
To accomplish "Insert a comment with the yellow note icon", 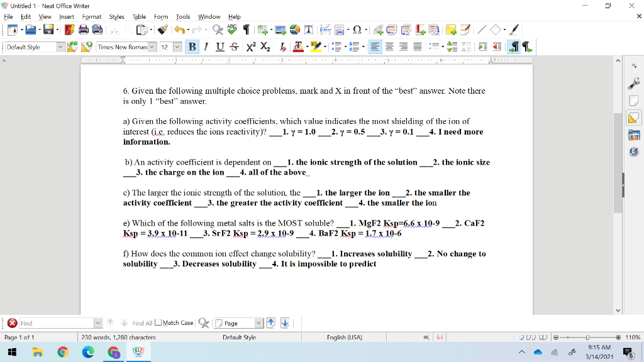I will [x=450, y=30].
